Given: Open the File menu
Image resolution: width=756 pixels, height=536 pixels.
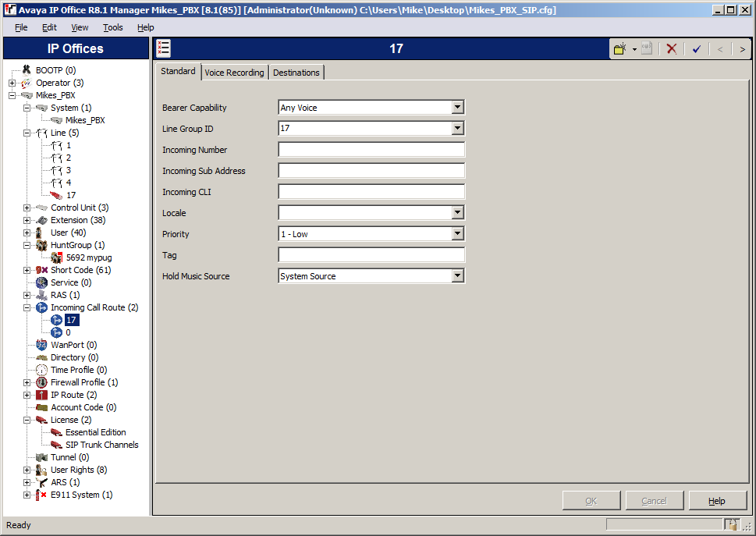Looking at the screenshot, I should (21, 27).
